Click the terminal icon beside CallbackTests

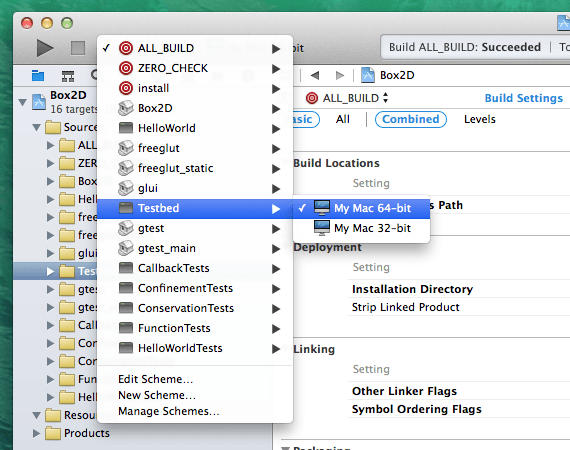tap(126, 268)
